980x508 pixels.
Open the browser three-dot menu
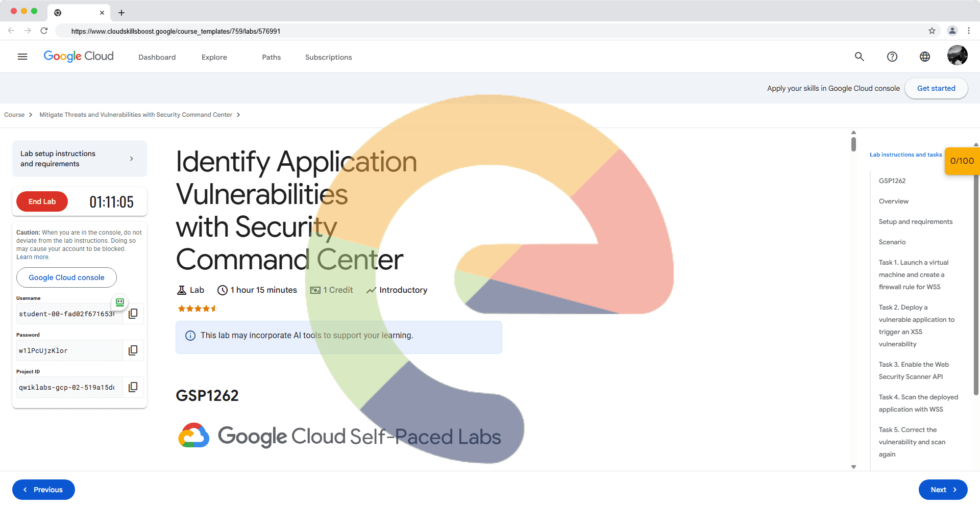tap(969, 31)
